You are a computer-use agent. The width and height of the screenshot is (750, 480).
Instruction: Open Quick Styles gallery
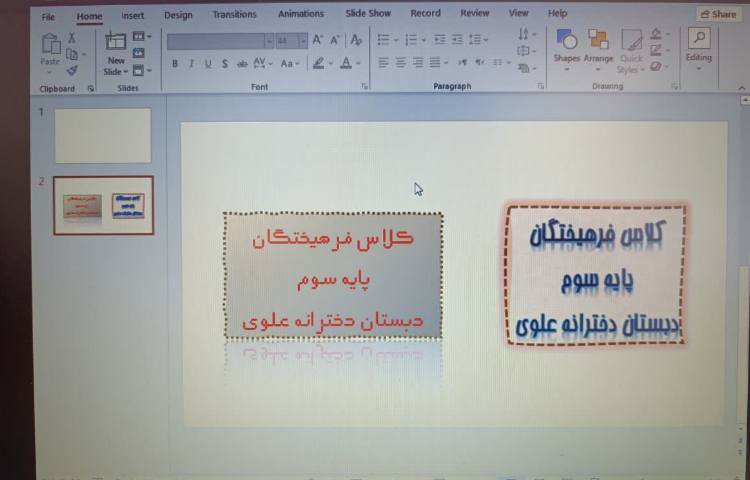point(631,51)
